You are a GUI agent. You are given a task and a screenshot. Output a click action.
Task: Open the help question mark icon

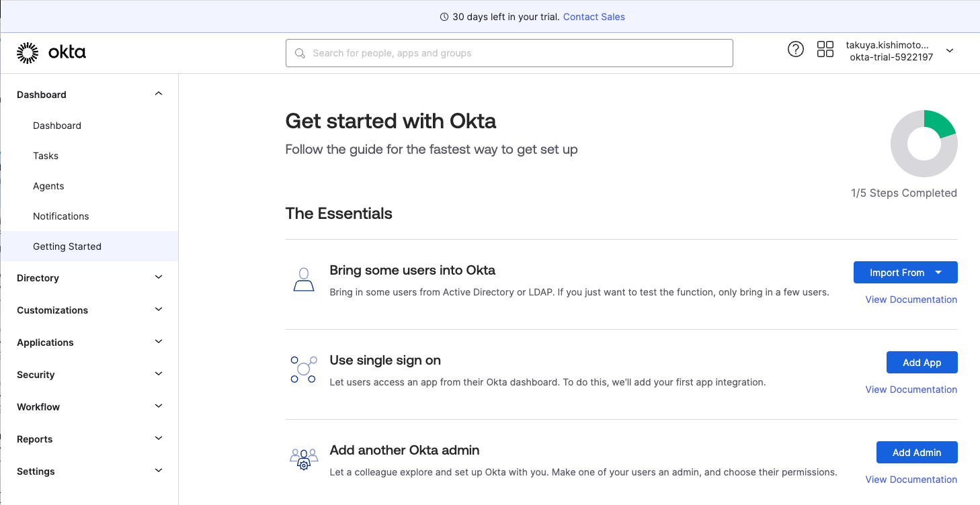click(x=795, y=49)
